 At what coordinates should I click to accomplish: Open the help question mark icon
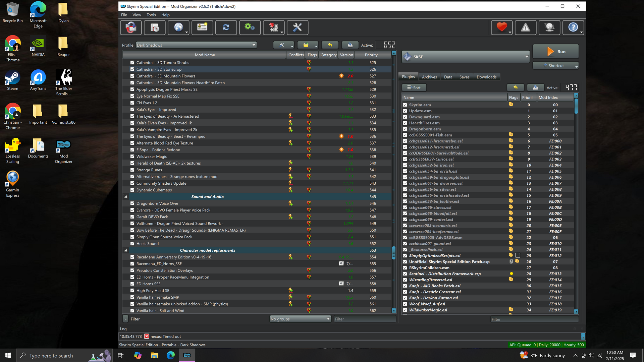tap(573, 27)
